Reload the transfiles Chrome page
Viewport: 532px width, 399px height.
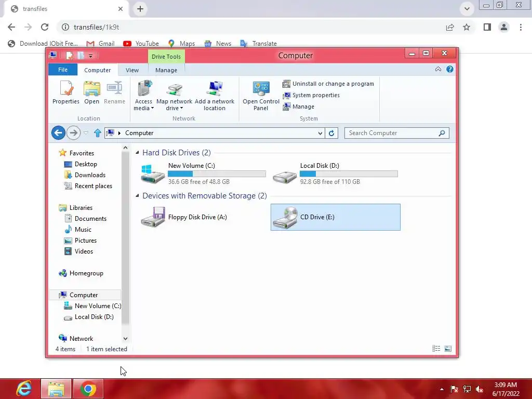pyautogui.click(x=45, y=27)
